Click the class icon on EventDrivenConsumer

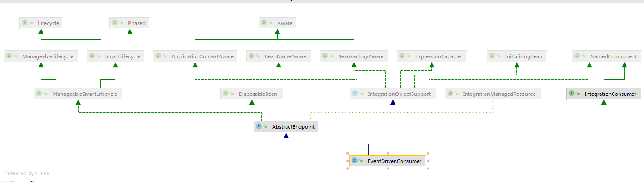point(354,161)
